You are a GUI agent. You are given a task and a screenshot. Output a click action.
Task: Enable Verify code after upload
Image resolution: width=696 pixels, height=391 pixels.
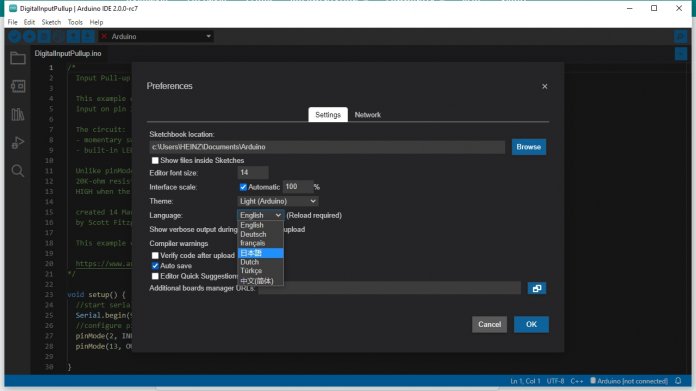pos(155,256)
